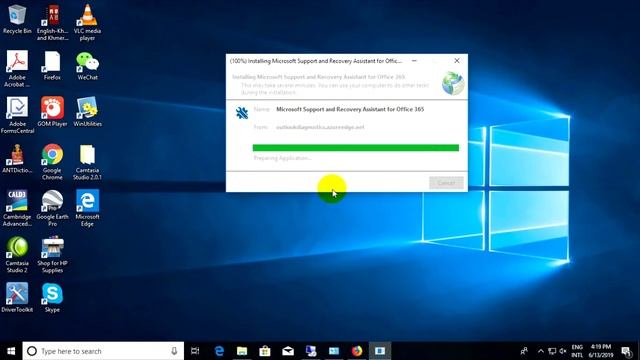The width and height of the screenshot is (640, 360).
Task: Launch VLC media player shortcut
Action: click(87, 22)
